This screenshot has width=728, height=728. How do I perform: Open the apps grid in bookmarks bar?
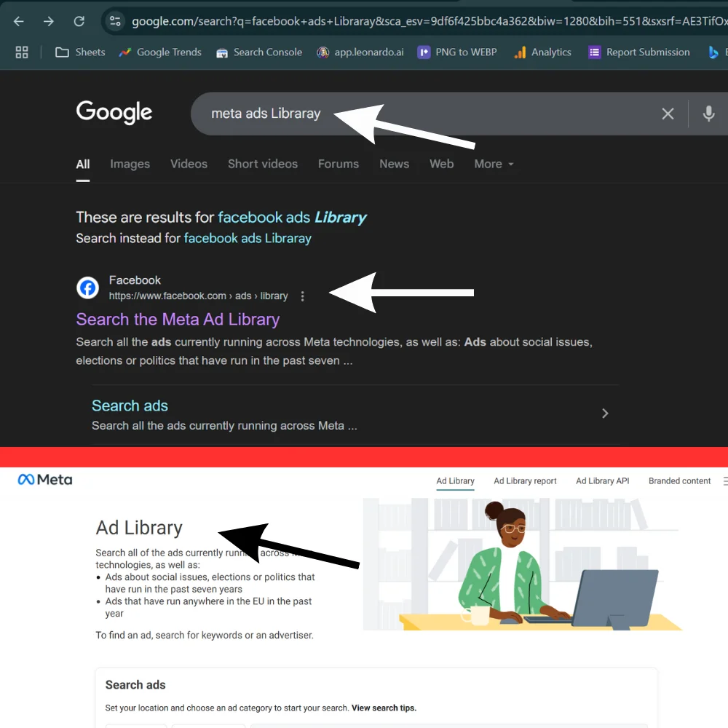[22, 52]
